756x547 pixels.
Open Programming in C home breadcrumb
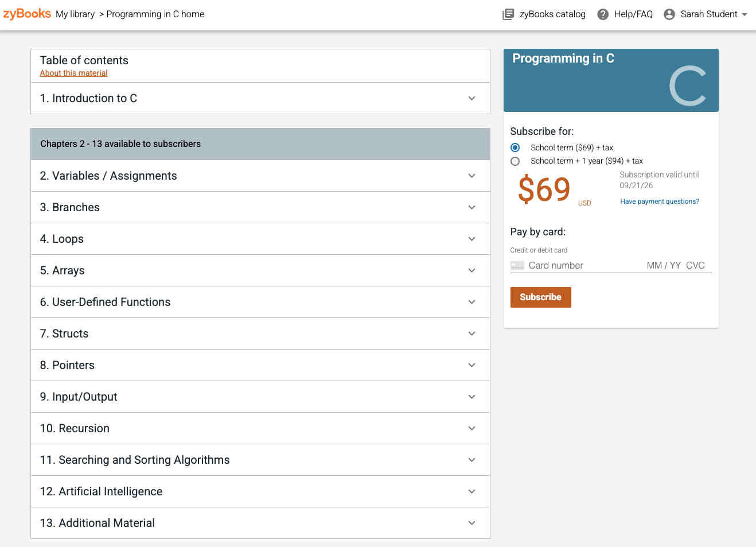click(155, 14)
